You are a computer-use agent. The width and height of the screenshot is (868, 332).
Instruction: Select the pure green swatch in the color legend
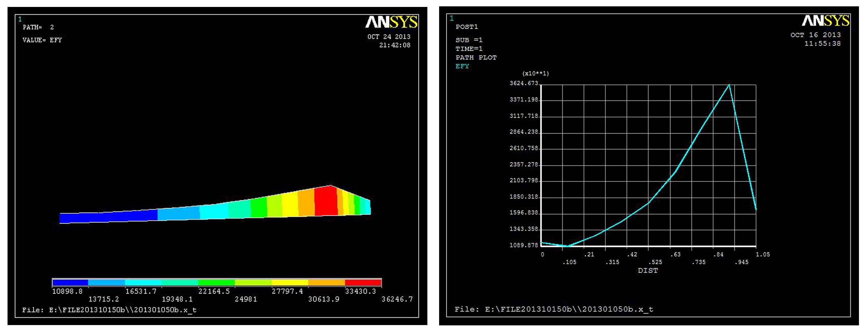click(x=216, y=283)
